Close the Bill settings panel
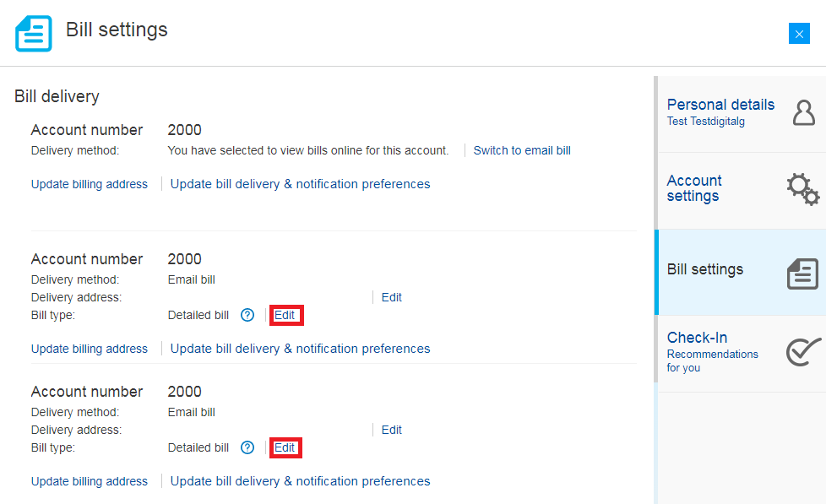 tap(799, 34)
